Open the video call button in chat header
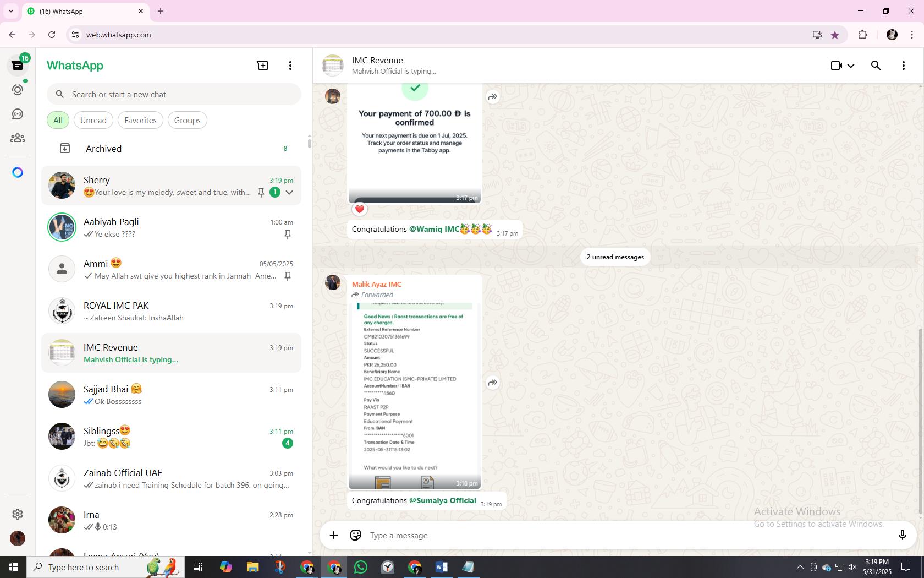Image resolution: width=924 pixels, height=578 pixels. click(x=836, y=66)
